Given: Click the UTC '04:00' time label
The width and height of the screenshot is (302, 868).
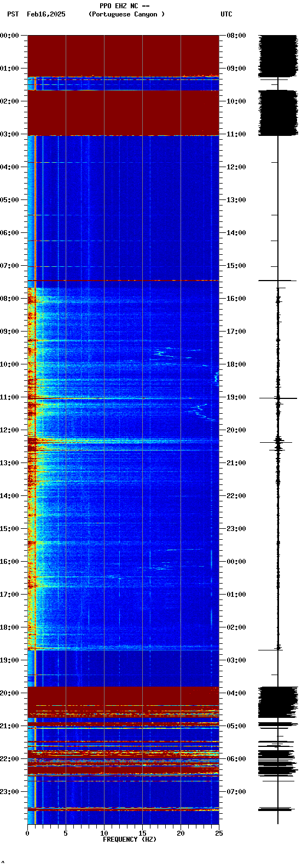Looking at the screenshot, I should pyautogui.click(x=236, y=693).
